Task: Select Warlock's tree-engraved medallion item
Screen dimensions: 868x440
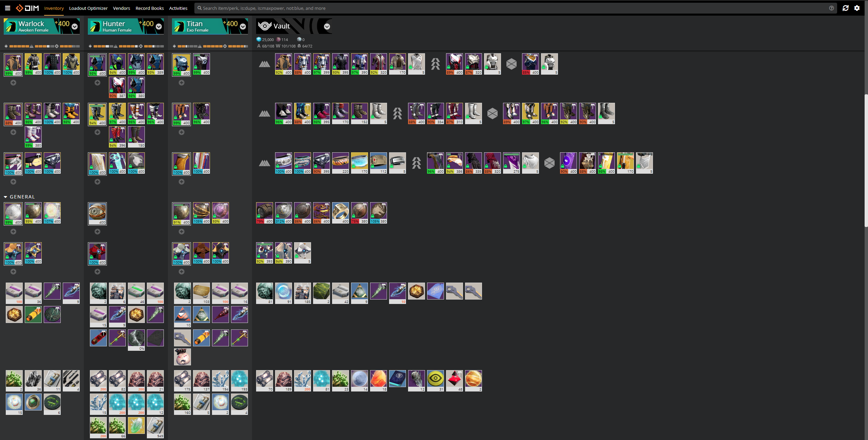Action: 52,314
